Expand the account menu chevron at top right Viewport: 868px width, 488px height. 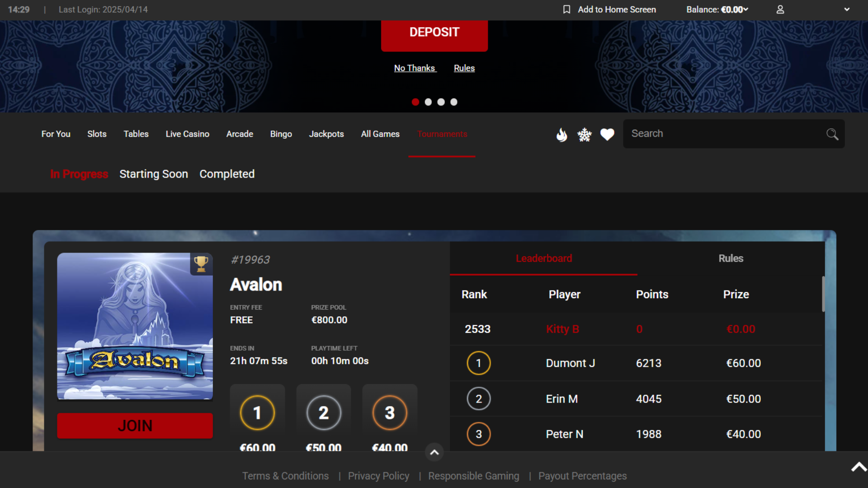pos(847,9)
